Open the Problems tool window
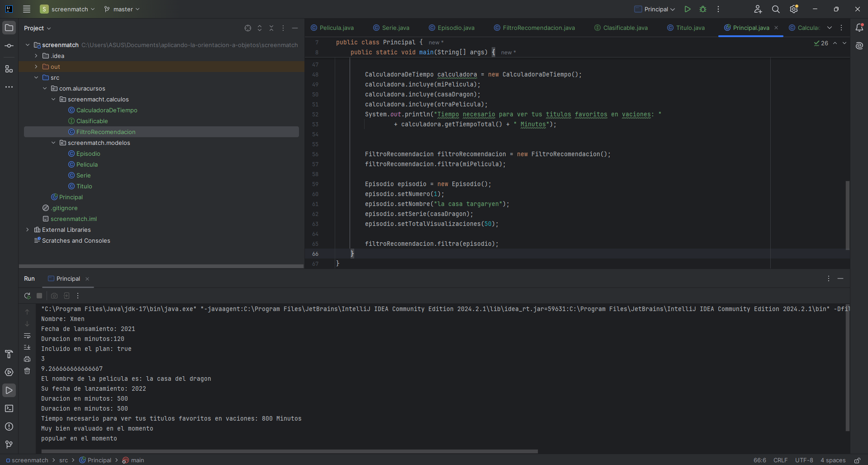This screenshot has height=465, width=868. point(9,427)
